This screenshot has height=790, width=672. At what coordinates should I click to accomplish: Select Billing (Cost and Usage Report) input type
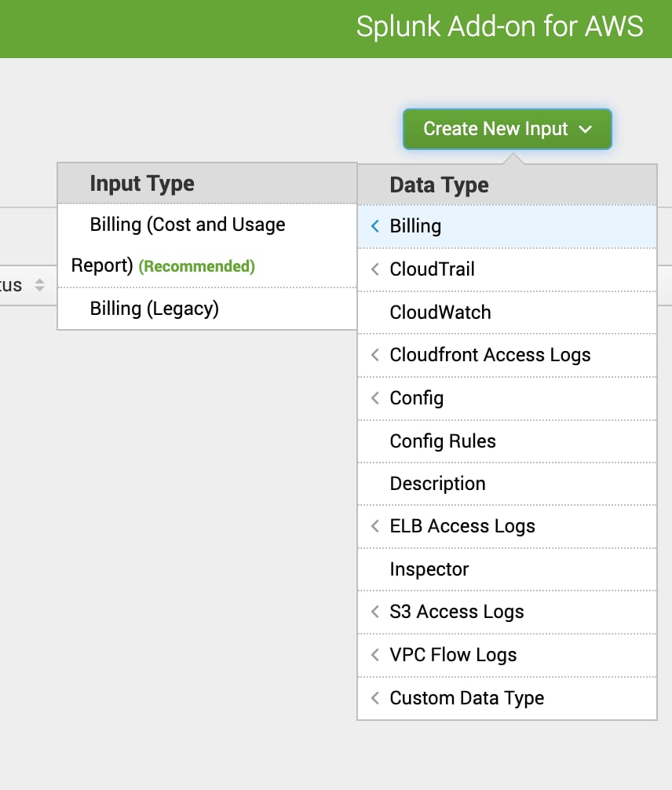(207, 245)
